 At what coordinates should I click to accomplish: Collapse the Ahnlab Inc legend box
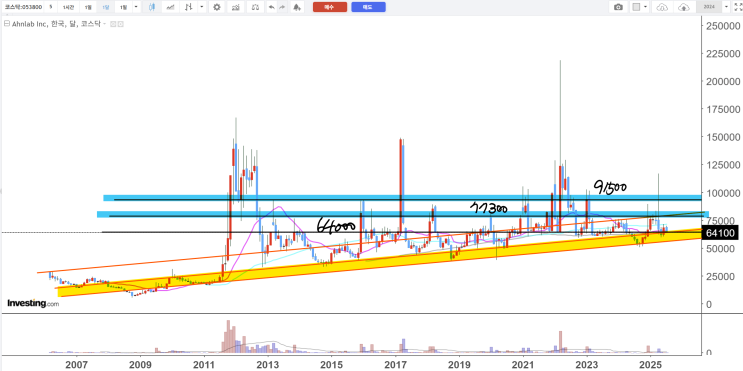(x=7, y=24)
